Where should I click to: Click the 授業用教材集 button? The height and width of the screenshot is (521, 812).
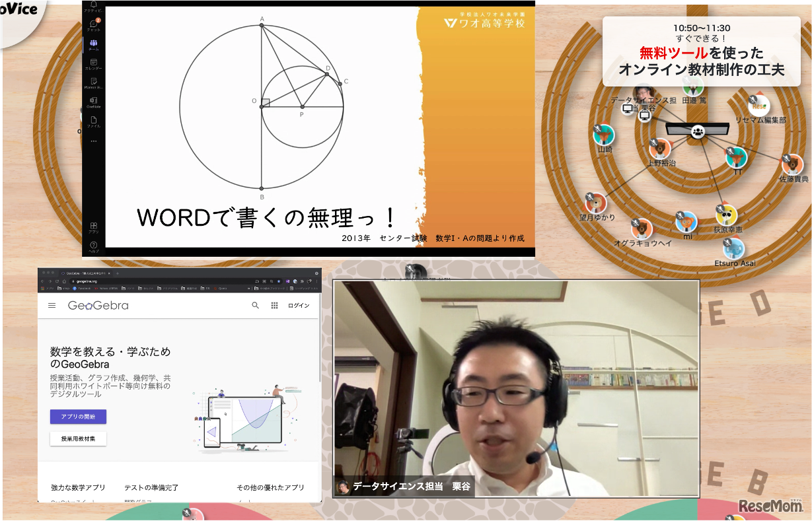tap(78, 438)
